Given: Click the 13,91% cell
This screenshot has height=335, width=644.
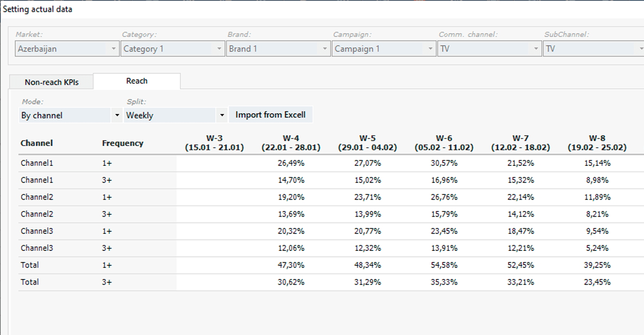Looking at the screenshot, I should (x=444, y=248).
